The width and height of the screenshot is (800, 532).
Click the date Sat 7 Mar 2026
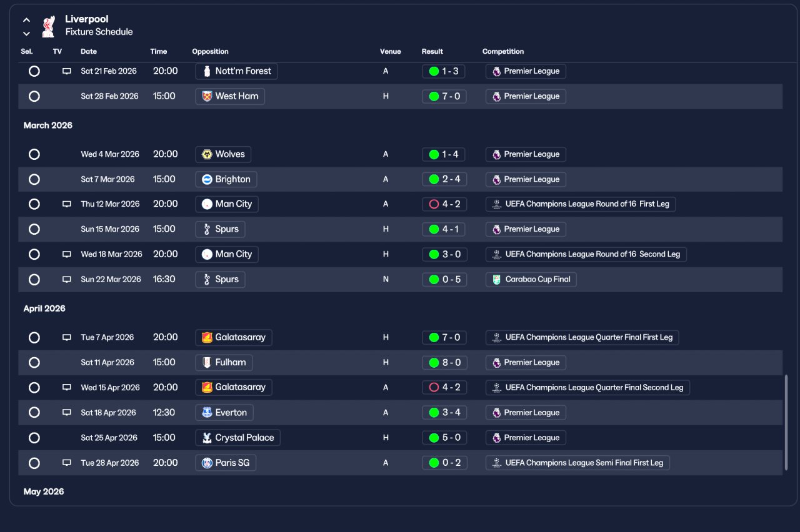pos(107,179)
